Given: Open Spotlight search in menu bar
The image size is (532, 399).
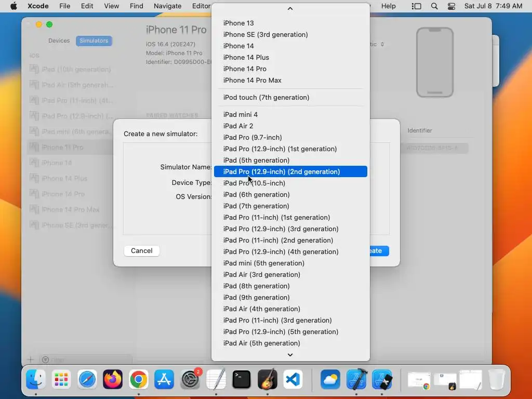Looking at the screenshot, I should 434,6.
